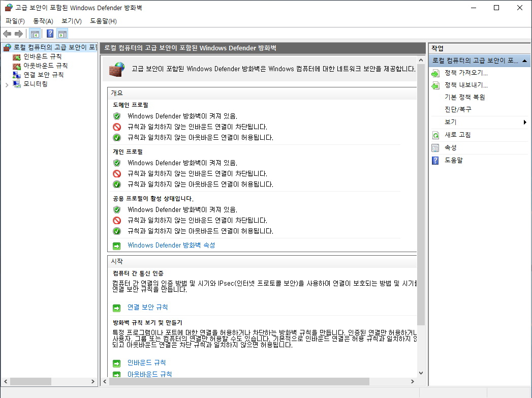Click the 도메인 프로필 green shield icon
532x398 pixels.
tap(117, 116)
